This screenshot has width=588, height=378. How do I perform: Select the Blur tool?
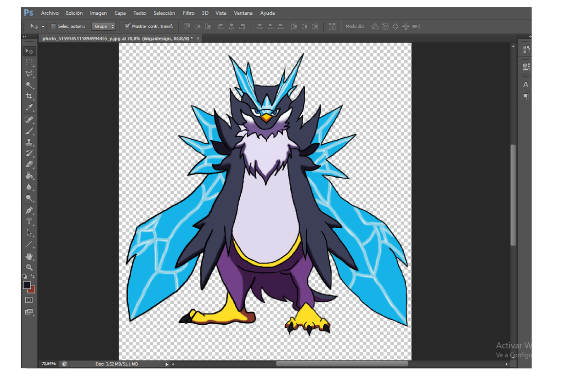click(29, 187)
